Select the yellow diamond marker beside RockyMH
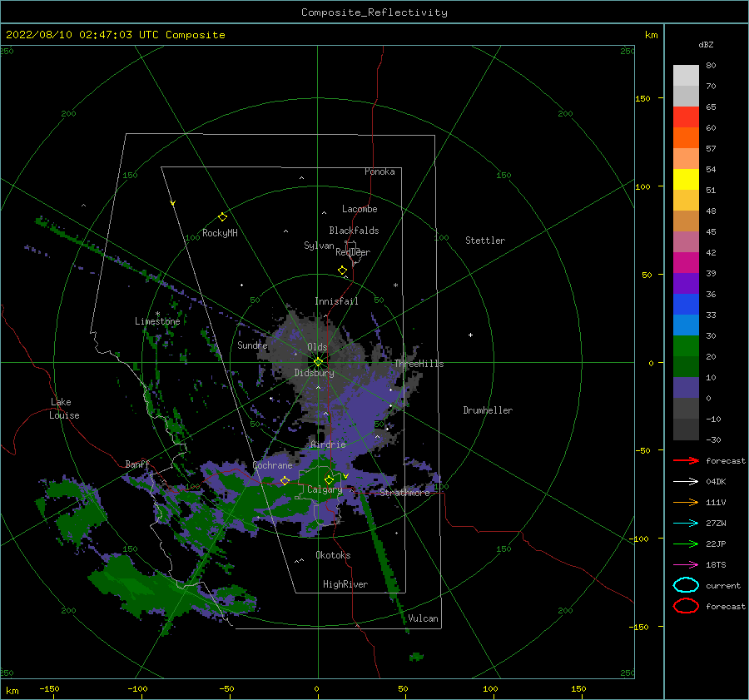Screen dimensions: 749x700 point(222,217)
